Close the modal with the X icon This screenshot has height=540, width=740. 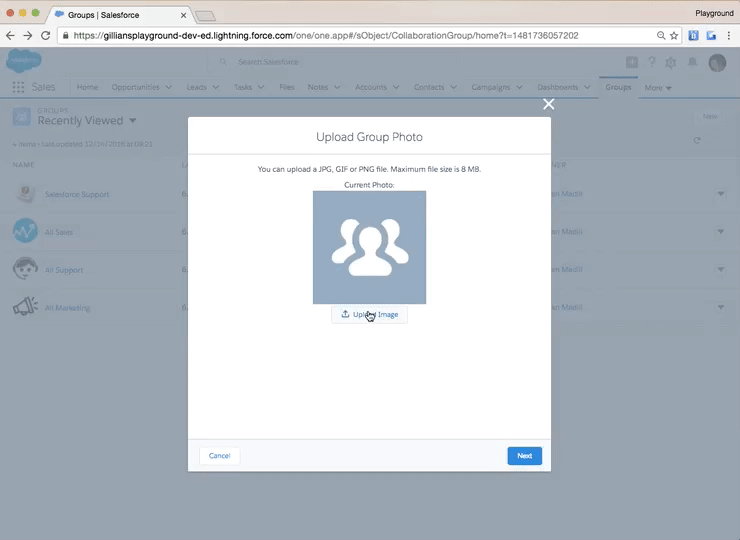(x=548, y=104)
